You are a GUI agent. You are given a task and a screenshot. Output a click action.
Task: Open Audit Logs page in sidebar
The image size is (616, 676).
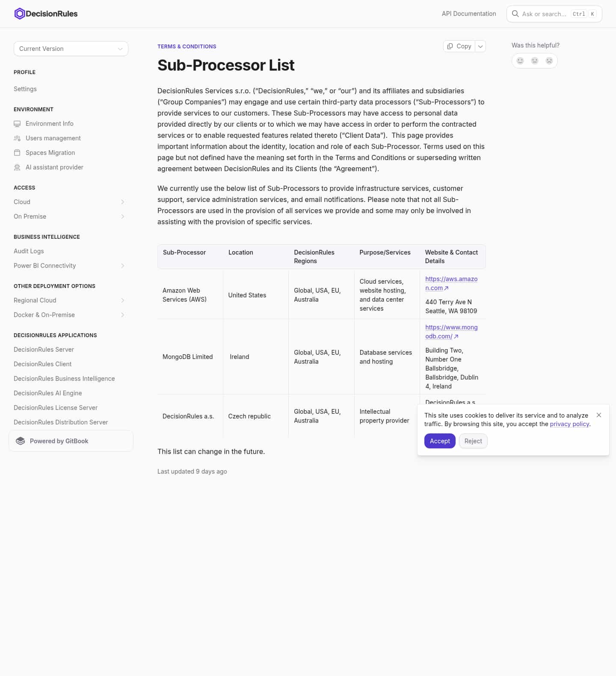click(29, 251)
